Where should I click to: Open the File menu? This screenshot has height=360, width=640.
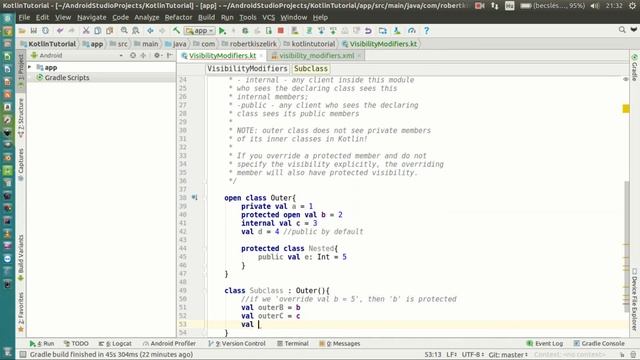point(24,17)
